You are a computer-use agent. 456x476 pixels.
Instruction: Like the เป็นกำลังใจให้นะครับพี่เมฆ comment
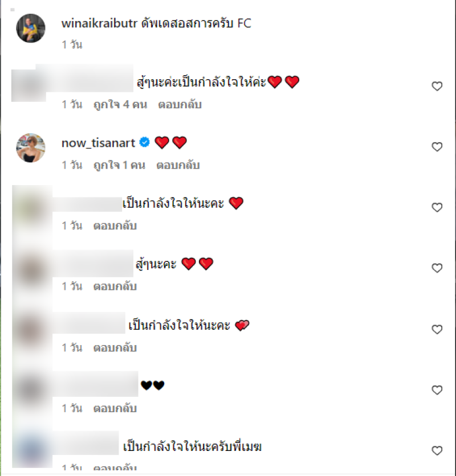(x=437, y=451)
